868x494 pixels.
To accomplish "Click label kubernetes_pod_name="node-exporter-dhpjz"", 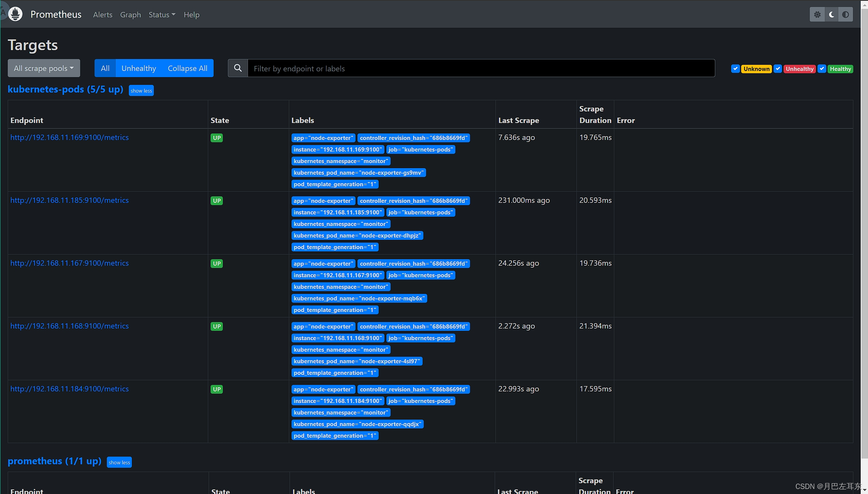I will point(357,236).
